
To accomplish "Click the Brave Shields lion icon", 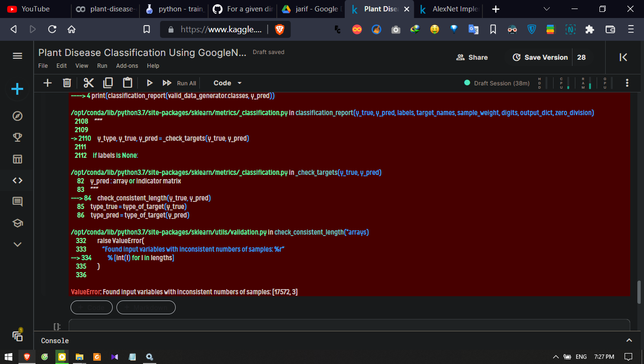I will pyautogui.click(x=279, y=29).
